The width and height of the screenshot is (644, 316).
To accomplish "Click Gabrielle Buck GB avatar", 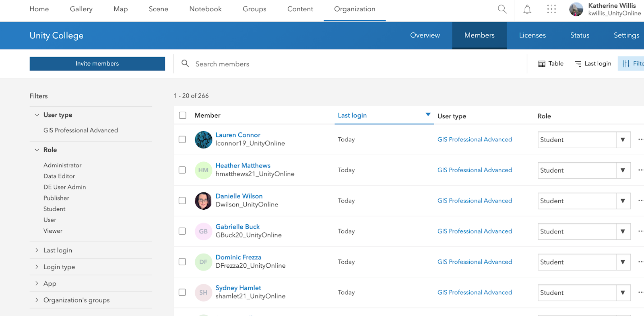I will coord(203,231).
